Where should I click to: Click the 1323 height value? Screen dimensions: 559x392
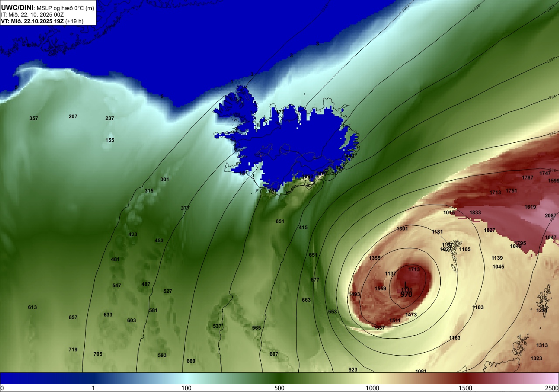coord(536,358)
